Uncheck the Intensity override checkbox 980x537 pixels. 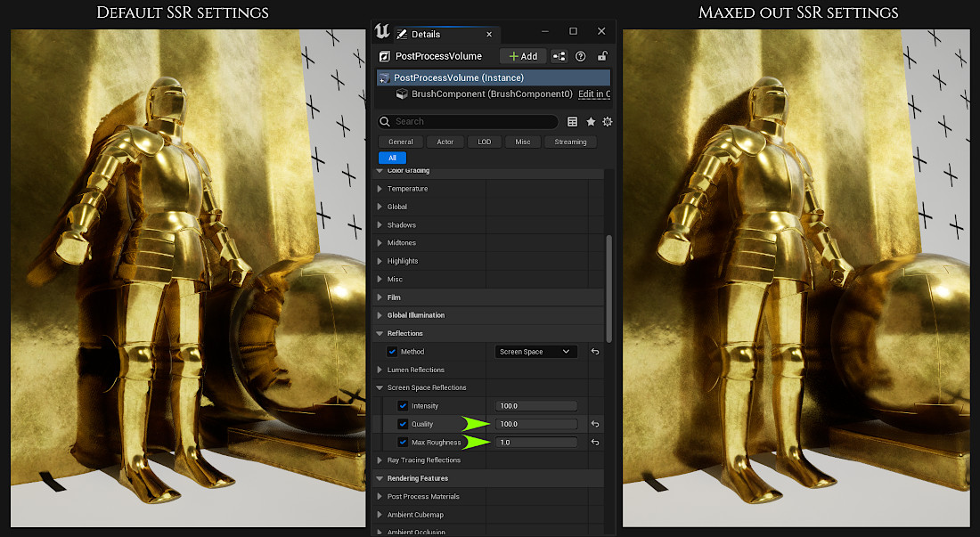pos(403,406)
